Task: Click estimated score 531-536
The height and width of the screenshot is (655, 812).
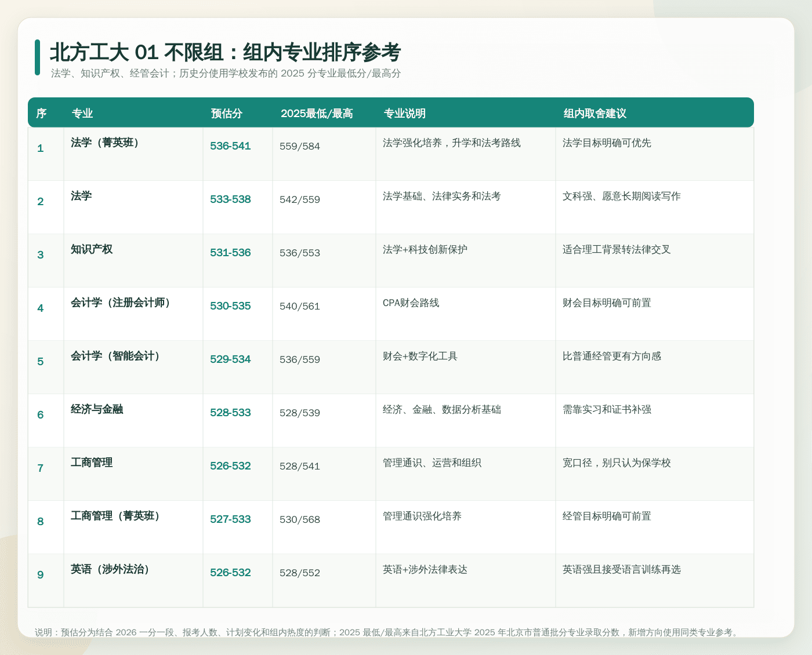Action: click(230, 253)
